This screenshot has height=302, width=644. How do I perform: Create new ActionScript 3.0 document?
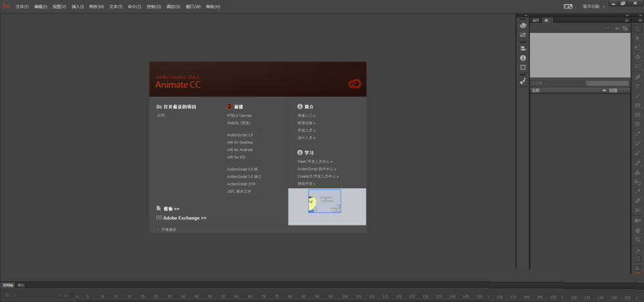(240, 135)
